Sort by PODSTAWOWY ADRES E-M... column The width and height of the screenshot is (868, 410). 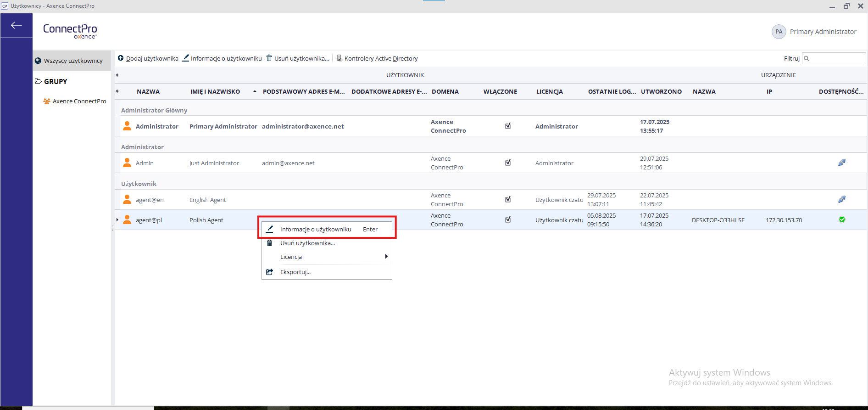coord(304,91)
